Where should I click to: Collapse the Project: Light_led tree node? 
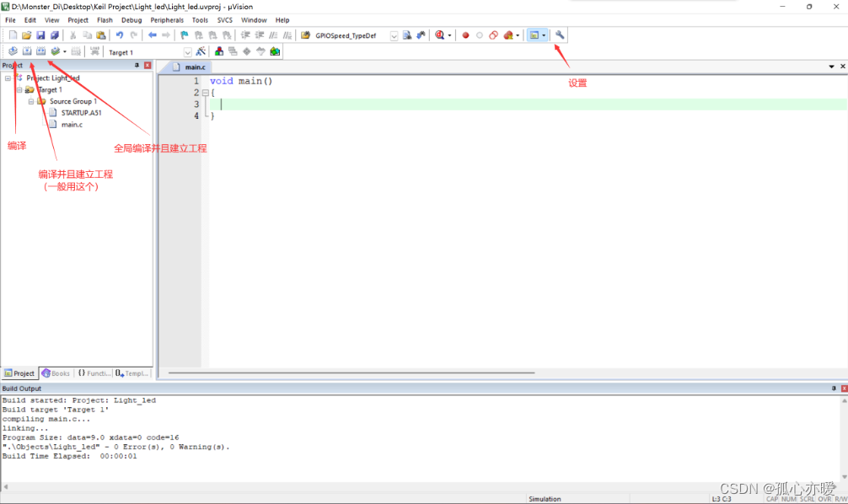(x=8, y=78)
